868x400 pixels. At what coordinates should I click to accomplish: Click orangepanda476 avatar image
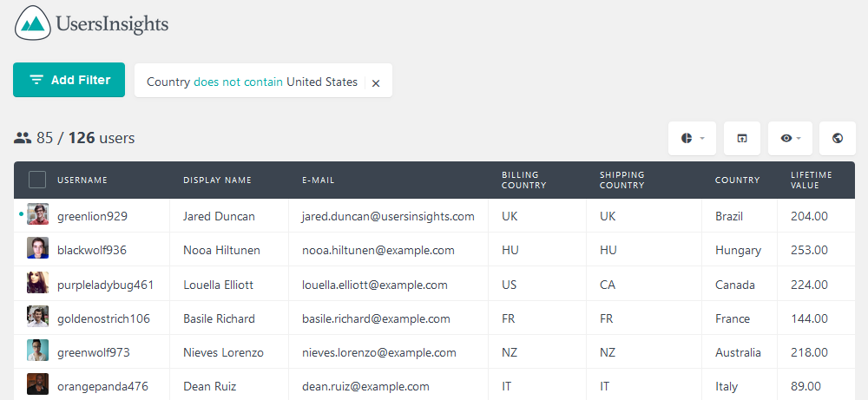(37, 384)
